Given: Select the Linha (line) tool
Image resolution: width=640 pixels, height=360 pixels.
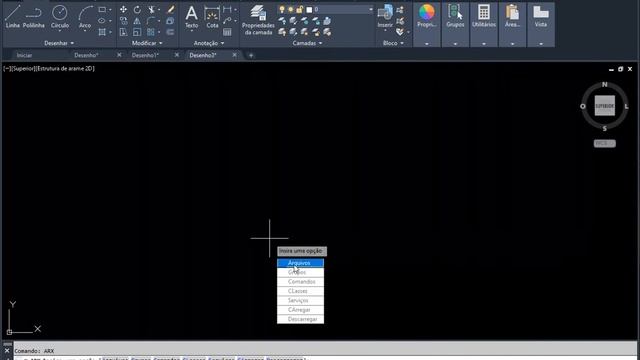Looking at the screenshot, I should tap(12, 17).
